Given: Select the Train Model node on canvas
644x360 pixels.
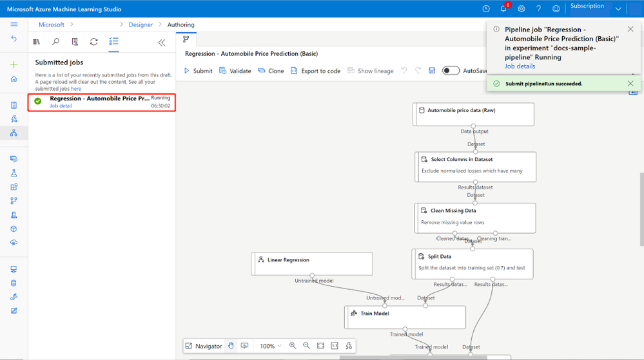Looking at the screenshot, I should 405,317.
